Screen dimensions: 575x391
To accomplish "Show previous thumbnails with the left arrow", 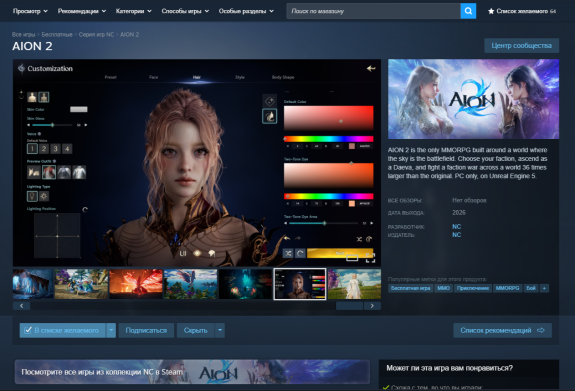I will [22, 306].
